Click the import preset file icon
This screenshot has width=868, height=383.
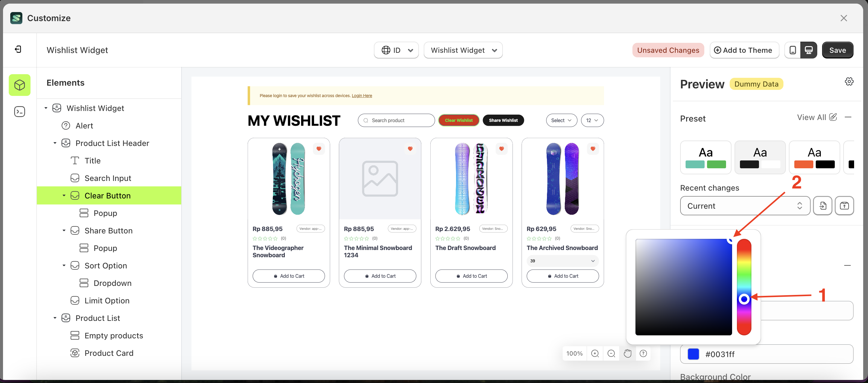(x=822, y=206)
